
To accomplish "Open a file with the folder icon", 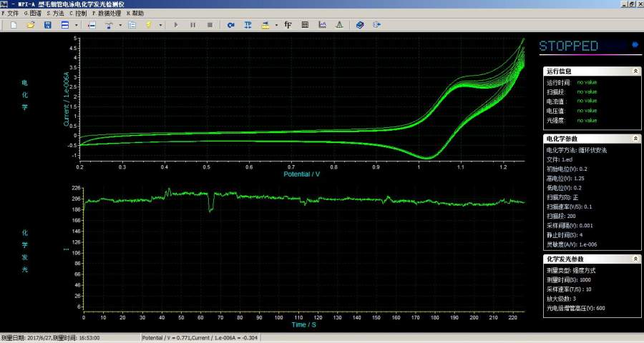I will (x=31, y=25).
